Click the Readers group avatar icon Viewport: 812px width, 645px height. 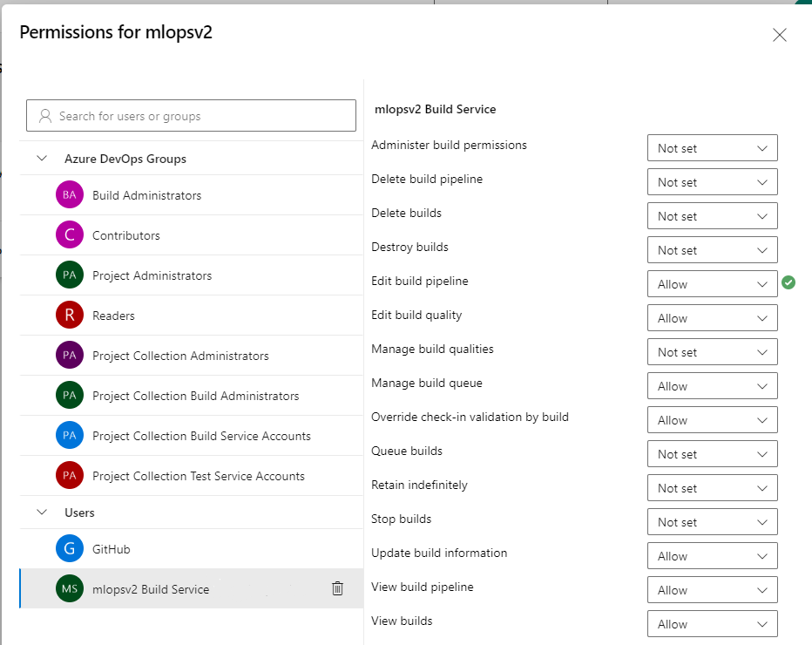pyautogui.click(x=70, y=316)
